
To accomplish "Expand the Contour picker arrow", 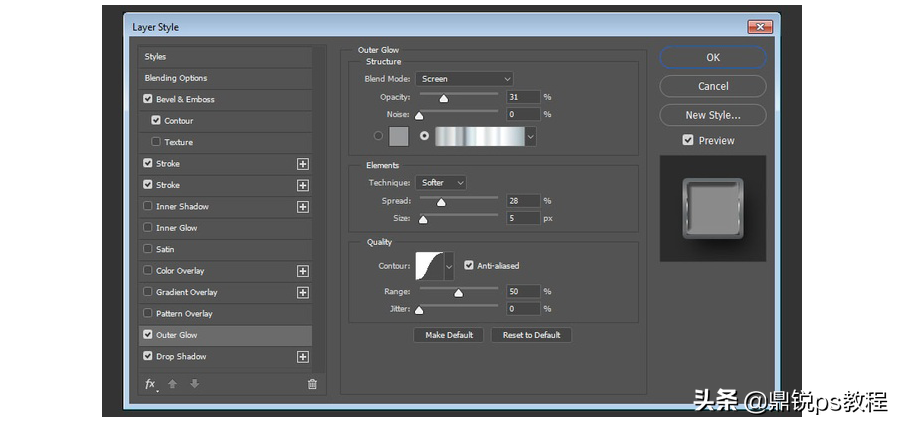I will [449, 266].
